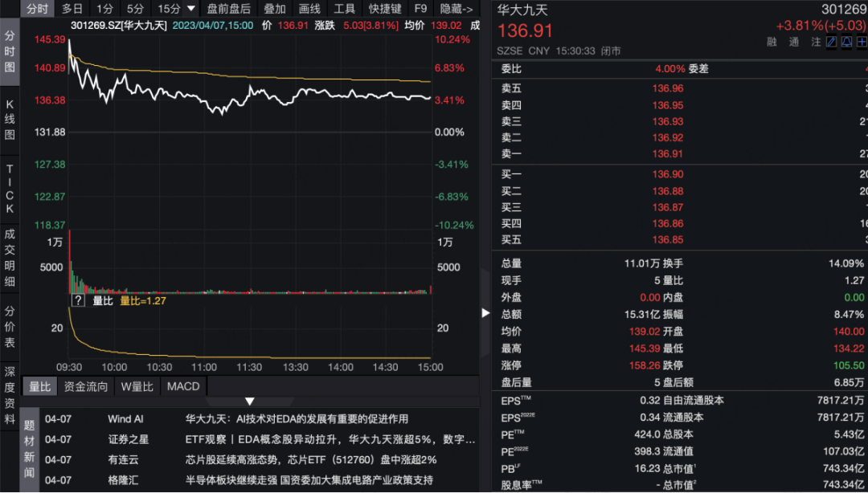Viewport: 868px width, 493px height.
Task: Click the 卖一 price 136.91
Action: (x=668, y=154)
